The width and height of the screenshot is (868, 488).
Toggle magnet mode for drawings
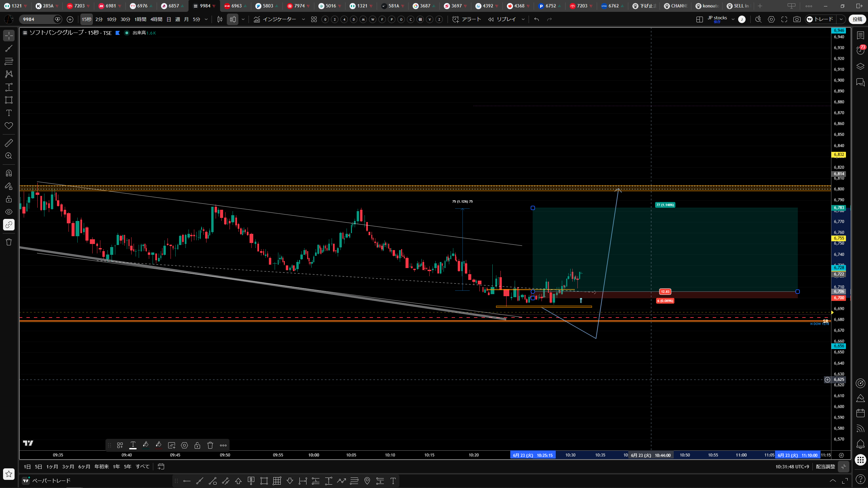[x=9, y=173]
